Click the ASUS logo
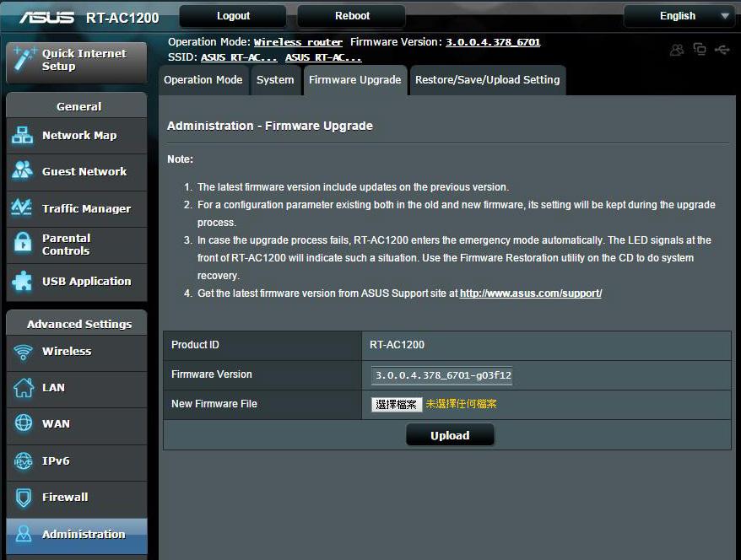The width and height of the screenshot is (741, 560). (x=46, y=18)
